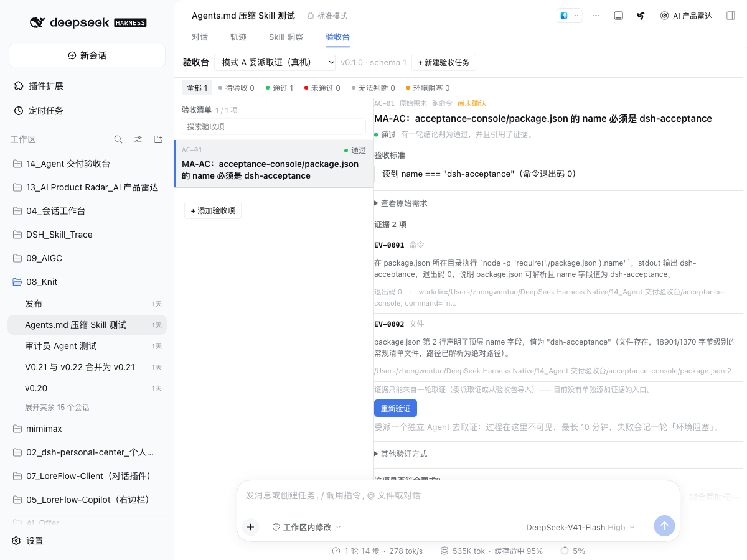
Task: Select the AC-01 acceptance item
Action: [274, 164]
